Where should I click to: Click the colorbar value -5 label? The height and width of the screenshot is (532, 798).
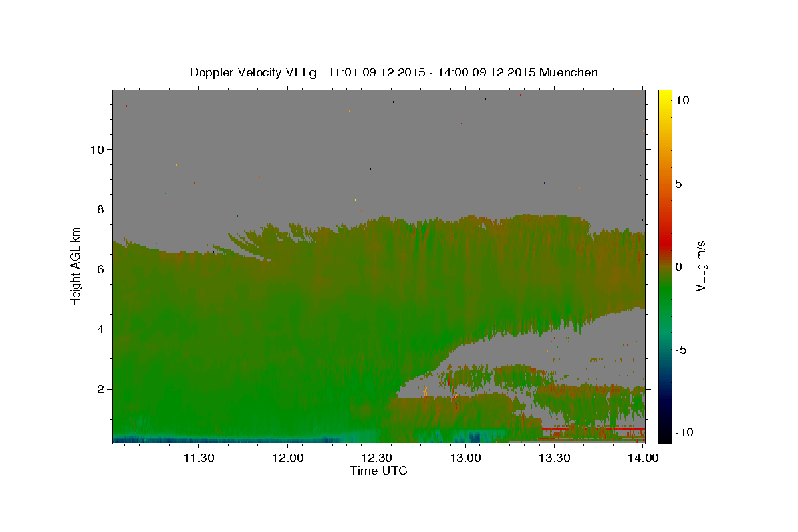point(681,349)
